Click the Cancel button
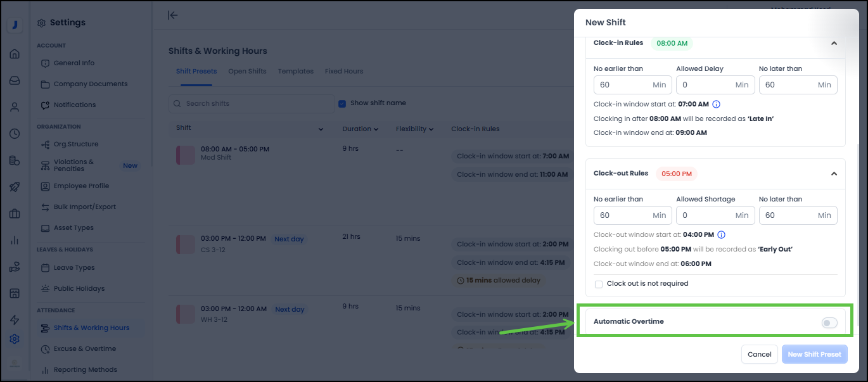The height and width of the screenshot is (382, 868). click(x=759, y=354)
